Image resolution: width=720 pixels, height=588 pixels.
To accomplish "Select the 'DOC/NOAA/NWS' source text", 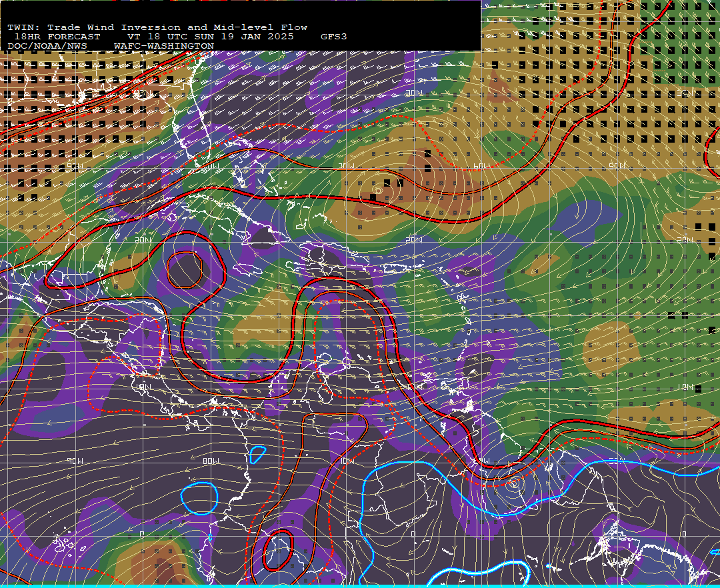I will click(47, 47).
